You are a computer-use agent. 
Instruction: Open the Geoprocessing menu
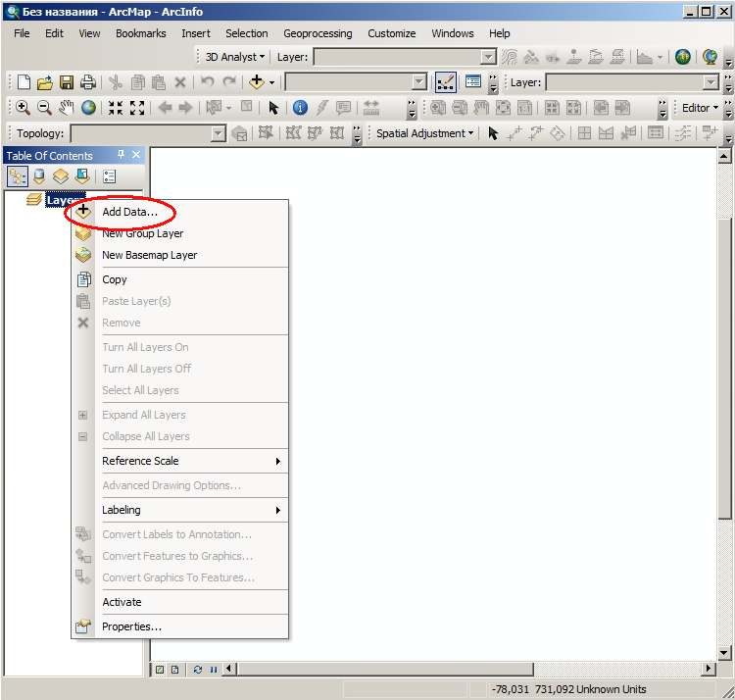point(318,33)
